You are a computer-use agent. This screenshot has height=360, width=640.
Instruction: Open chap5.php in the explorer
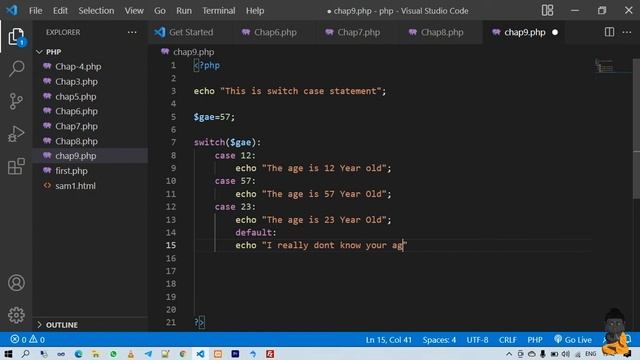(76, 96)
